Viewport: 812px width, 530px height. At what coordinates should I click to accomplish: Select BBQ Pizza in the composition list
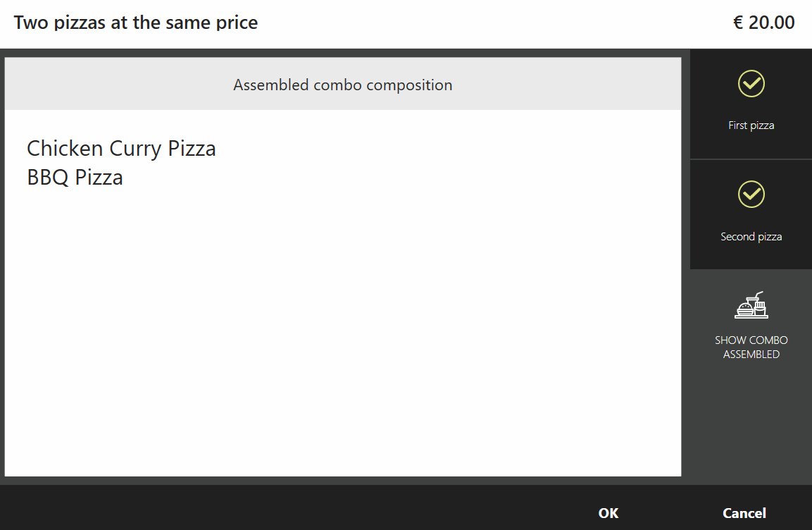75,177
